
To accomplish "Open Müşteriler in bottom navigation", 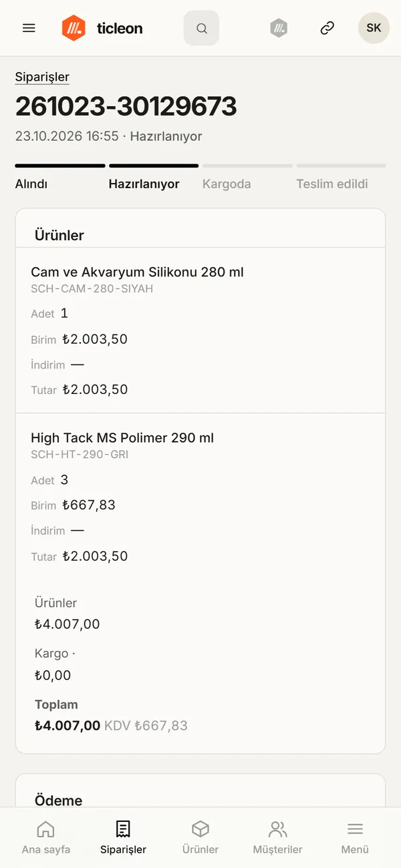I will pyautogui.click(x=277, y=837).
